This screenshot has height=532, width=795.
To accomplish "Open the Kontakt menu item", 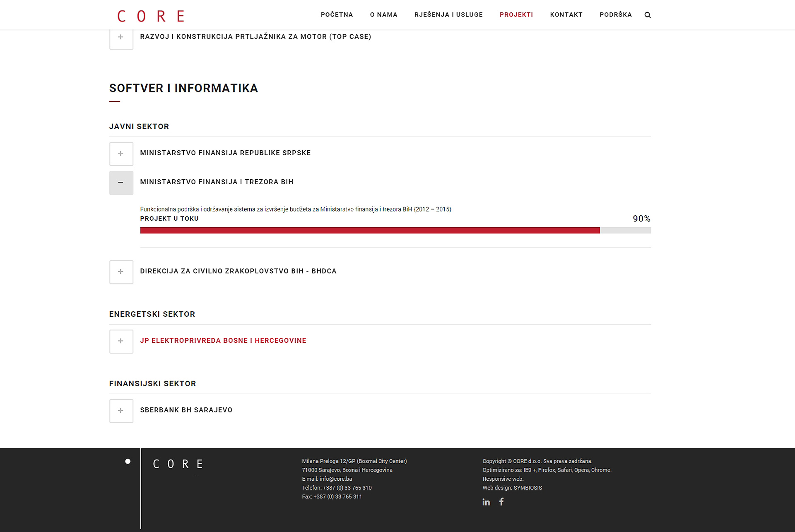I will point(566,15).
